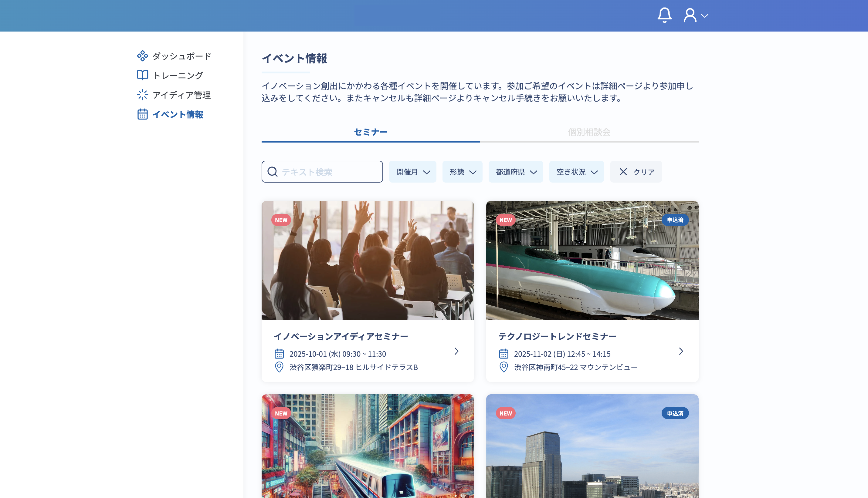The image size is (868, 498).
Task: Switch to the 個別相談会 tab
Action: tap(589, 132)
